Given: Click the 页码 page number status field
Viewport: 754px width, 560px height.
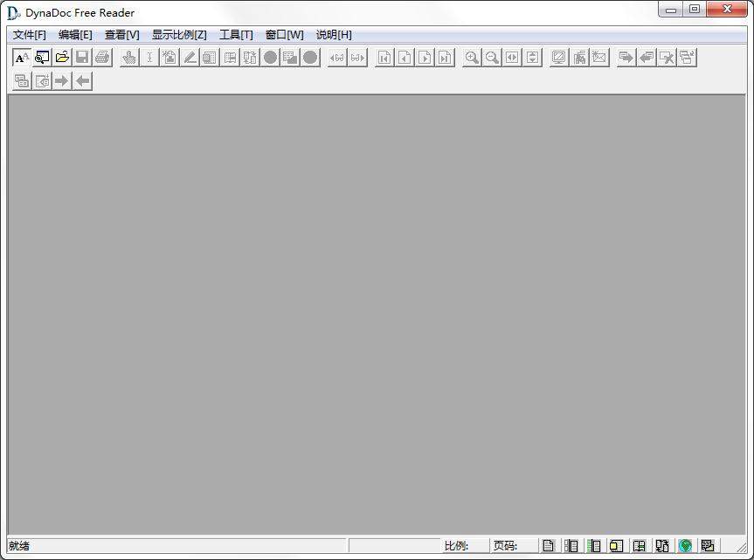Looking at the screenshot, I should click(515, 545).
